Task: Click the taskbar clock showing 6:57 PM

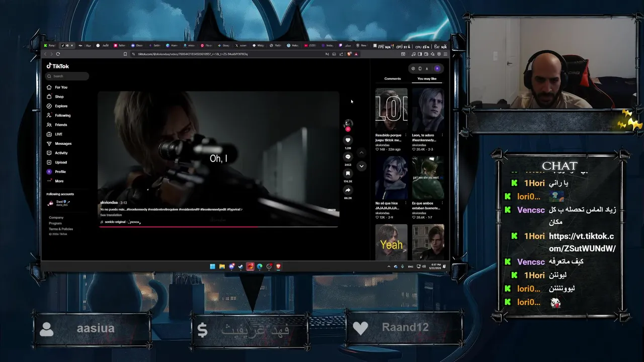Action: coord(436,266)
